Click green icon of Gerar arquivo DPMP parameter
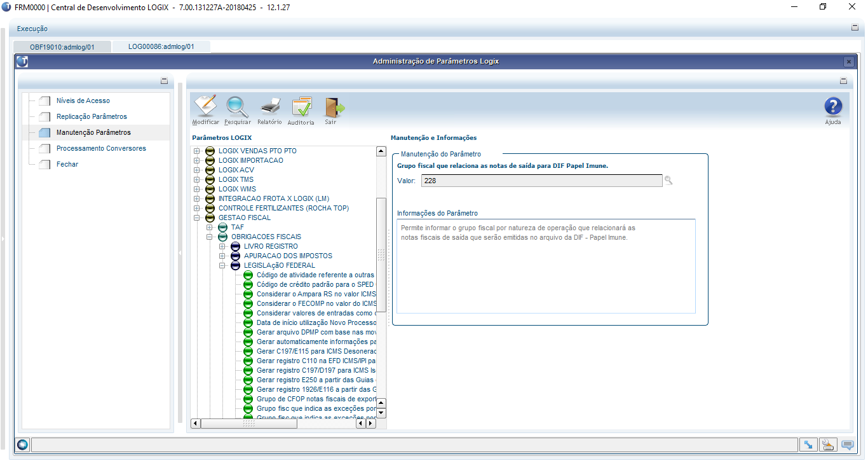 click(x=248, y=332)
